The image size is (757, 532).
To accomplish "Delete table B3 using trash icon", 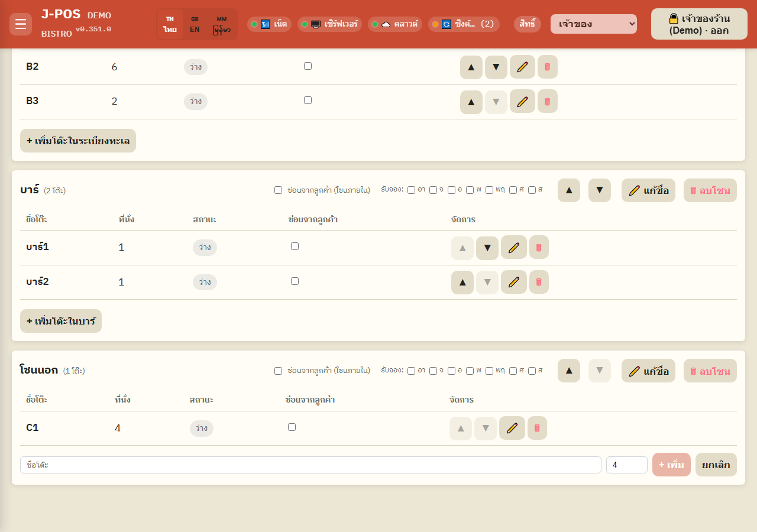I will tap(548, 101).
